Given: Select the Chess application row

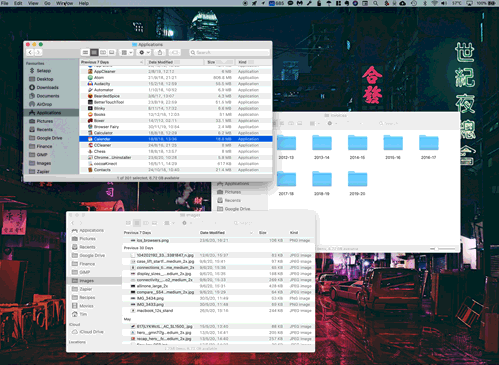Looking at the screenshot, I should [x=176, y=151].
